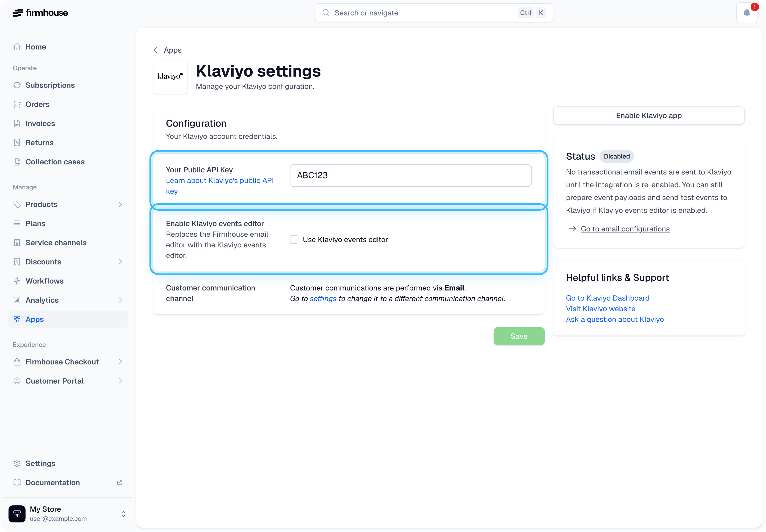
Task: Go to Home in the sidebar
Action: [x=68, y=47]
